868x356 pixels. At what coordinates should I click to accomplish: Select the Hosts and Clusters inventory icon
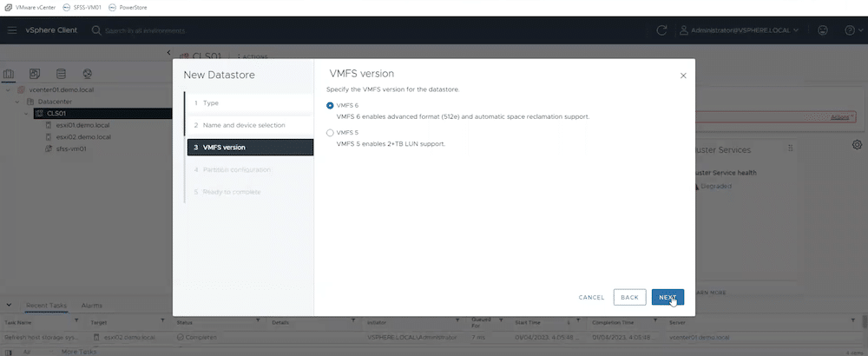9,74
